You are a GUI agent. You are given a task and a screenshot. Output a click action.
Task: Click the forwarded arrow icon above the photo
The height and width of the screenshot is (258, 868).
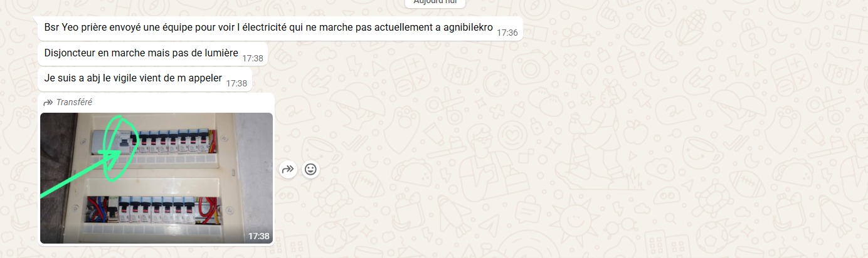click(x=48, y=102)
